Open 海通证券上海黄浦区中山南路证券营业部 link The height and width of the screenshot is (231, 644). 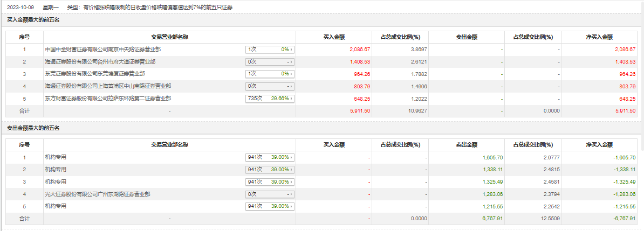[x=108, y=86]
